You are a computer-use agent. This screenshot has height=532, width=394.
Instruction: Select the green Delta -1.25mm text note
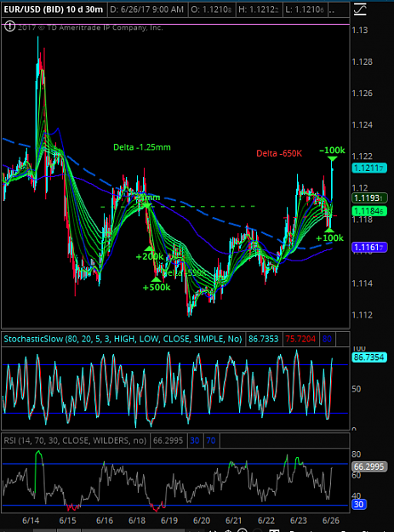[x=142, y=147]
